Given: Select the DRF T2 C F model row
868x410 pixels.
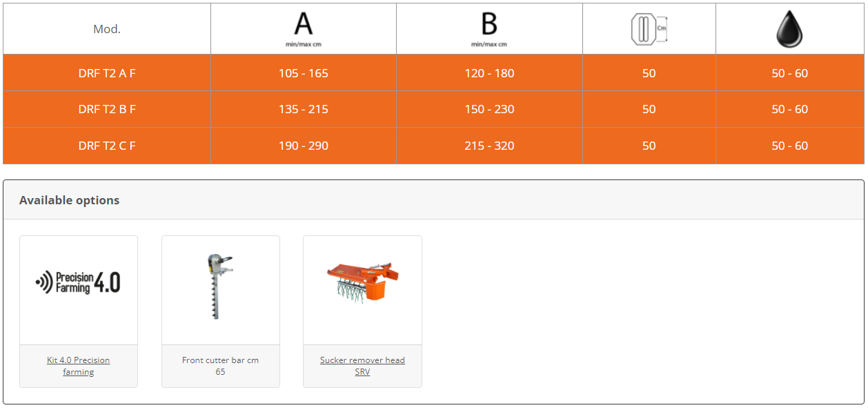Looking at the screenshot, I should point(433,146).
